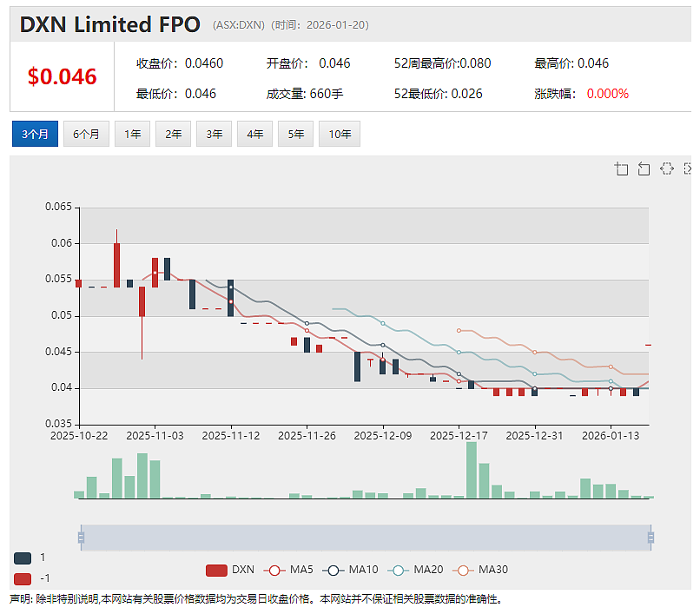
Task: Click the 0.05 y-axis label
Action: pyautogui.click(x=62, y=315)
